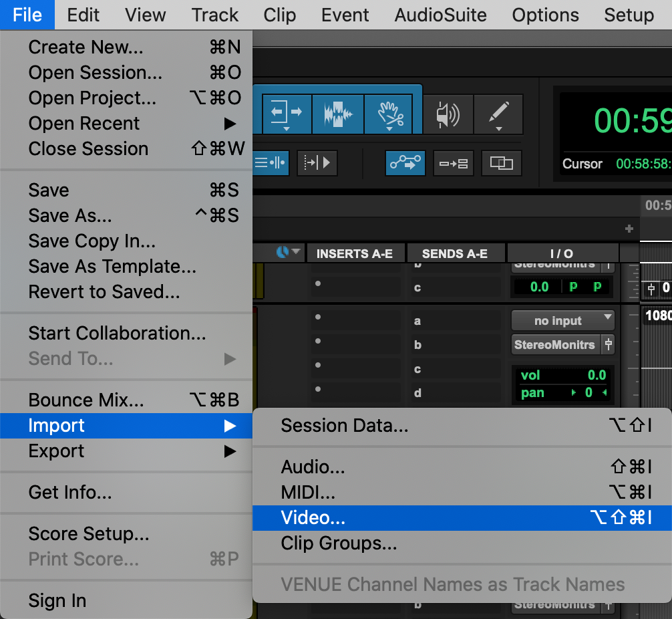Image resolution: width=672 pixels, height=619 pixels.
Task: Click the SENDS A-E column header
Action: click(x=455, y=253)
